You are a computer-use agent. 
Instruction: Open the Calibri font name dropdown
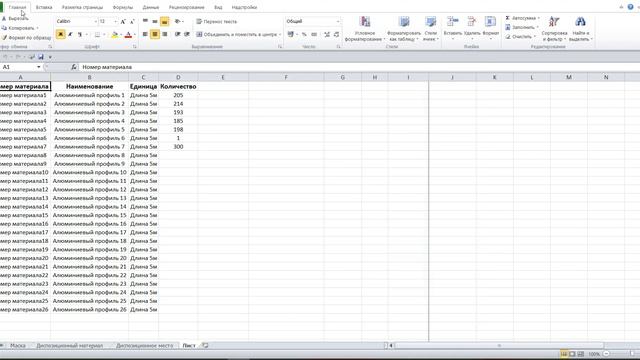[x=96, y=21]
